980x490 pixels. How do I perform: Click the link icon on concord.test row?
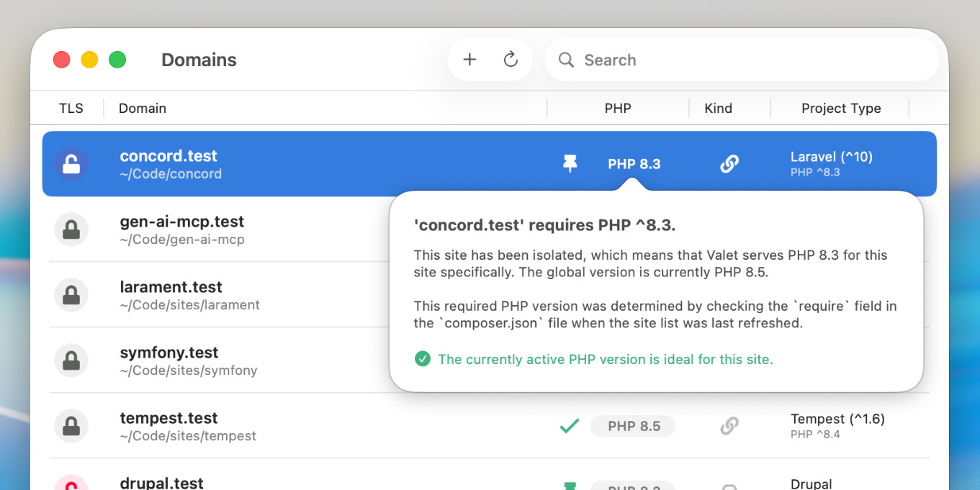coord(729,164)
